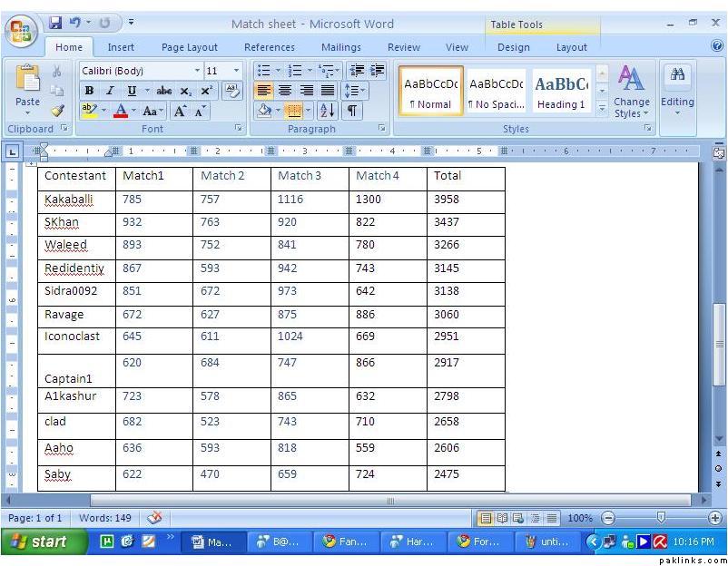This screenshot has height=566, width=728.
Task: Apply strikethrough formatting
Action: pos(163,91)
